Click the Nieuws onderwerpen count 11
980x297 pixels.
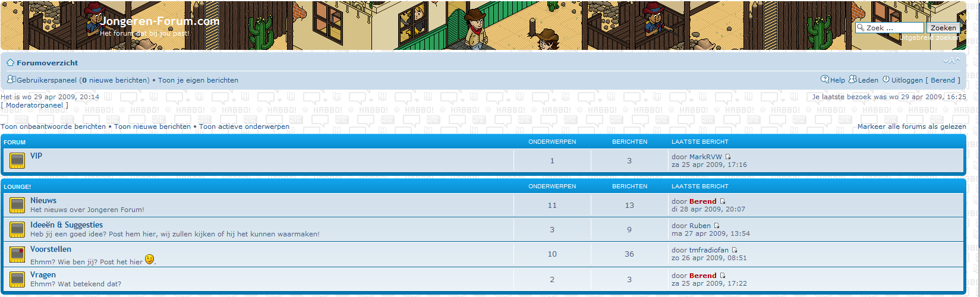(x=552, y=206)
